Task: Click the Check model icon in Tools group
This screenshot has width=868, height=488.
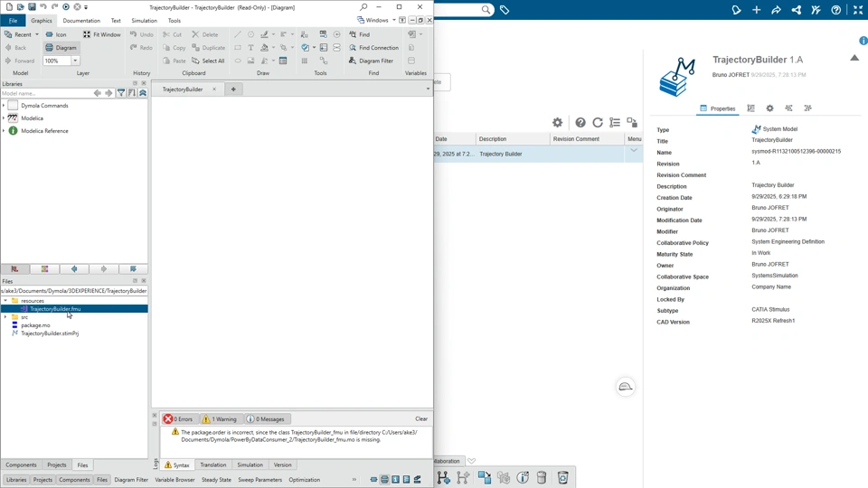Action: coord(305,48)
